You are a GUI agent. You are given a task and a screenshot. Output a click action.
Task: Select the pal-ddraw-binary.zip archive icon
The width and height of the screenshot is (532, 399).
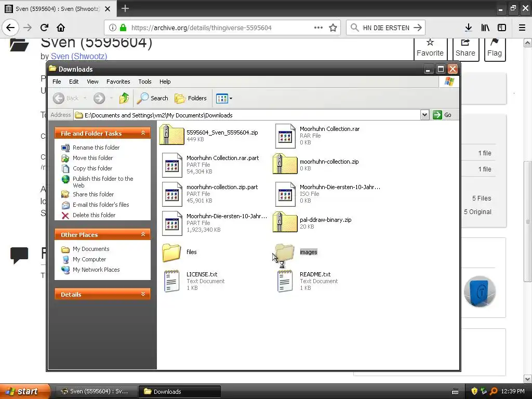(x=285, y=222)
